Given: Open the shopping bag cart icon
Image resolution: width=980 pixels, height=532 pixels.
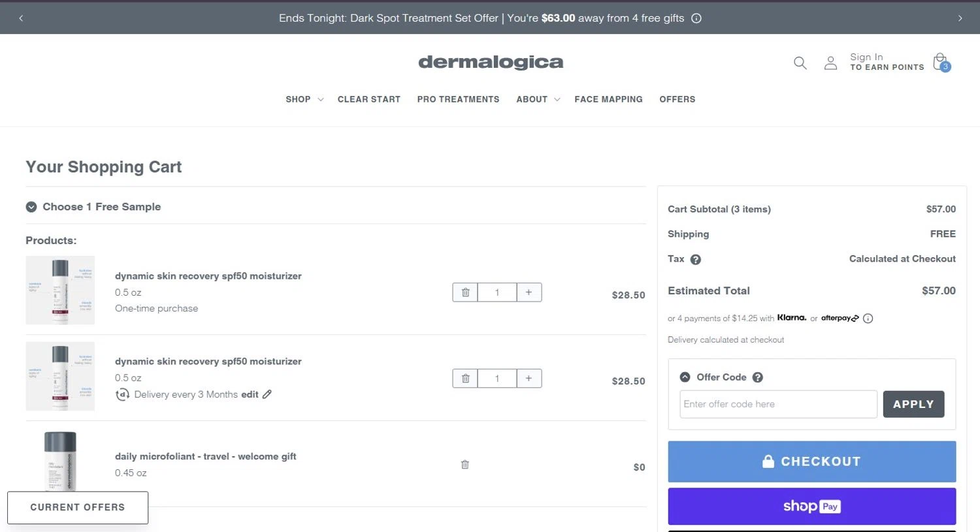Looking at the screenshot, I should point(941,62).
